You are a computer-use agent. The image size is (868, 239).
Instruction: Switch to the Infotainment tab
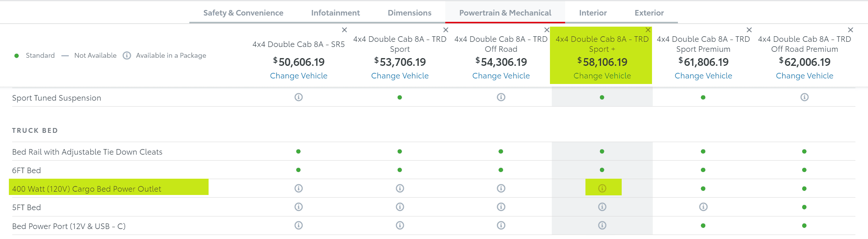(335, 13)
